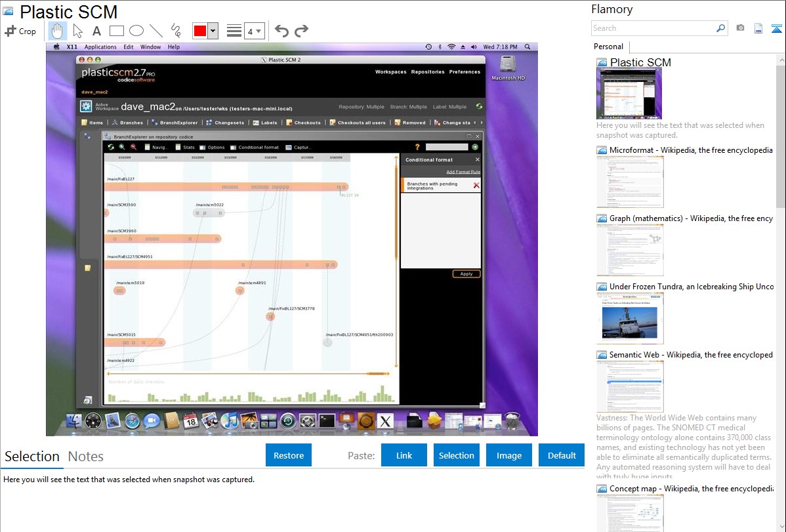Open Graph (mathematics) snapshot thumbnail
The height and width of the screenshot is (532, 786).
pyautogui.click(x=630, y=250)
